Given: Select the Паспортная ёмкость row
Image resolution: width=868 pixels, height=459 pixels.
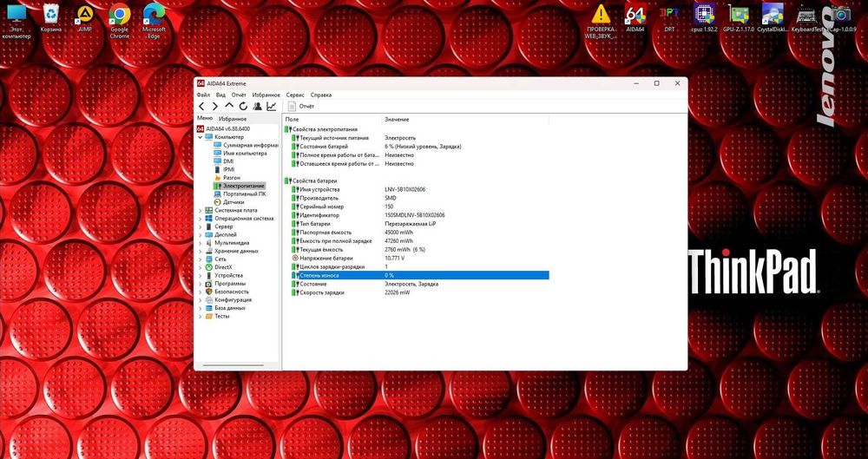Looking at the screenshot, I should (x=419, y=233).
